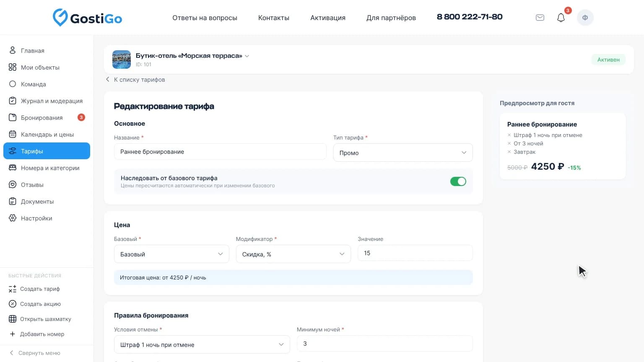Viewport: 644px width, 362px height.
Task: Open Условия отмены dropdown
Action: pyautogui.click(x=202, y=344)
